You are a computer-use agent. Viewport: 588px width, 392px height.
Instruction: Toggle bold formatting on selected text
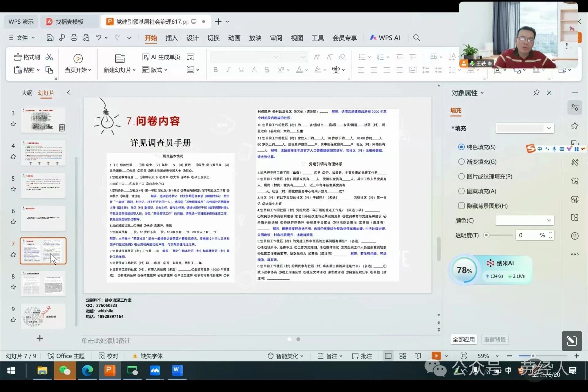[215, 70]
